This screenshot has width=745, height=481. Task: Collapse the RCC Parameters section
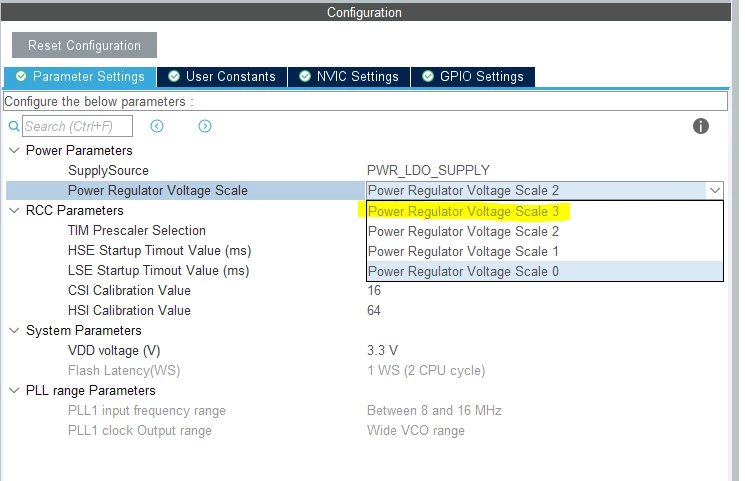click(x=14, y=211)
